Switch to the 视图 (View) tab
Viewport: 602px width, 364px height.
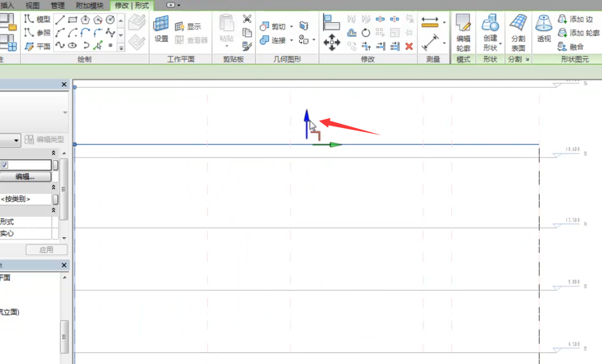(32, 5)
